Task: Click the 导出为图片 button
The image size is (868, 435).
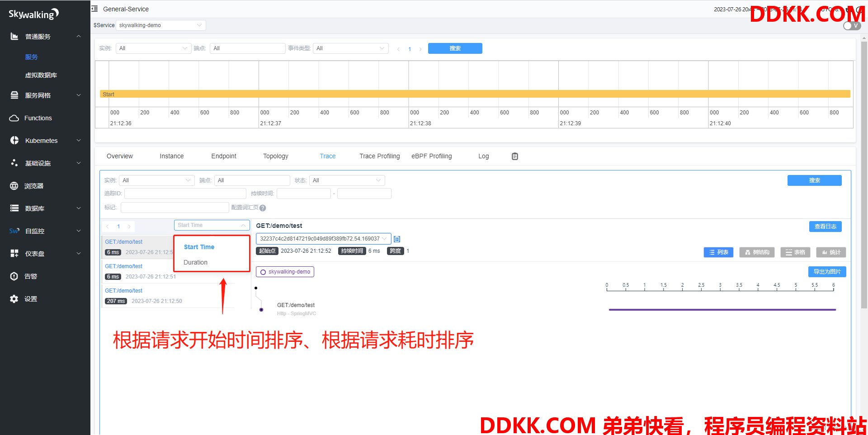Action: 827,272
